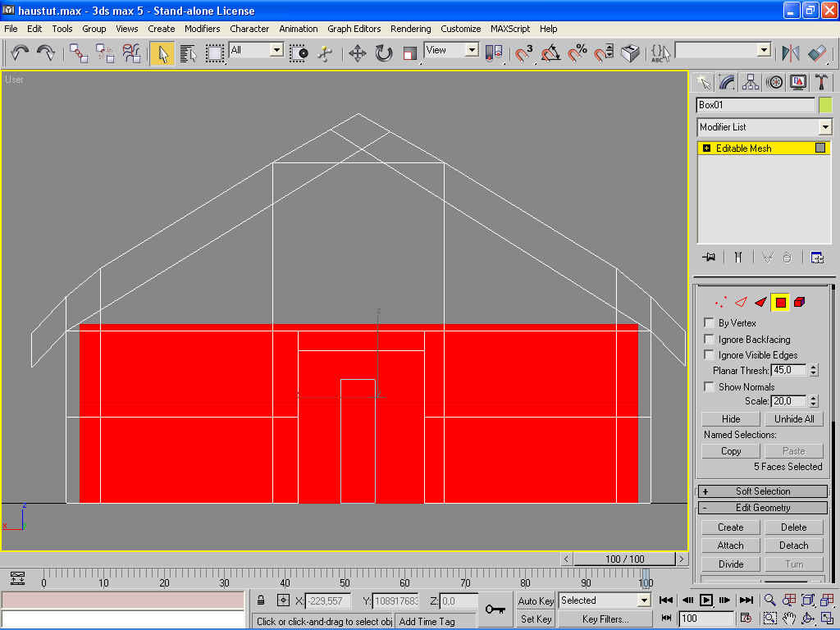Switch to Vertex sub-object mode
840x630 pixels.
pos(720,303)
